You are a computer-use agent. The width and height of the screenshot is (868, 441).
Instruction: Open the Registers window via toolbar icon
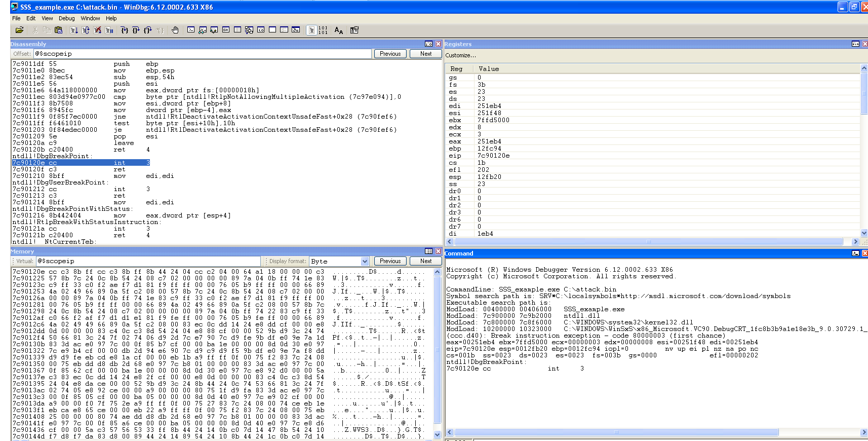[226, 30]
